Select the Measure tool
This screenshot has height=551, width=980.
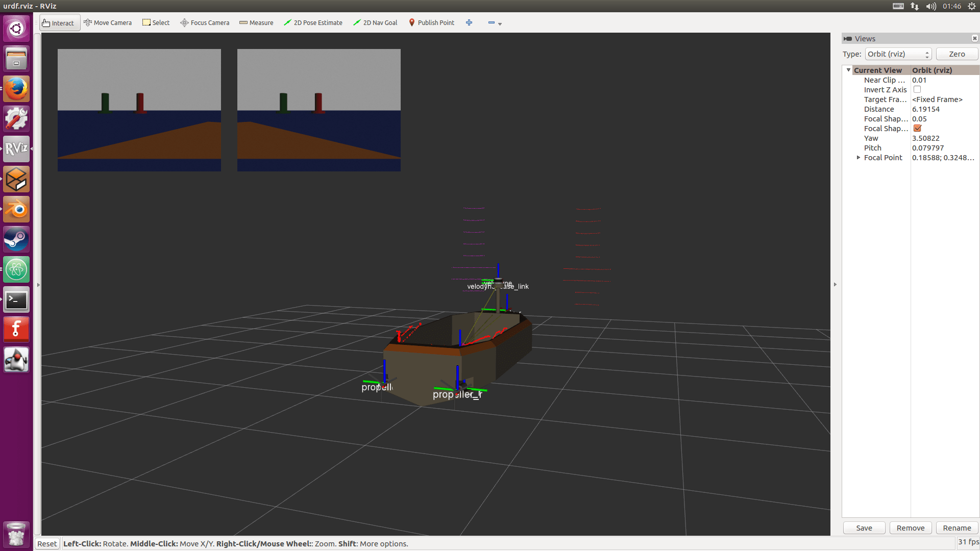[x=256, y=22]
